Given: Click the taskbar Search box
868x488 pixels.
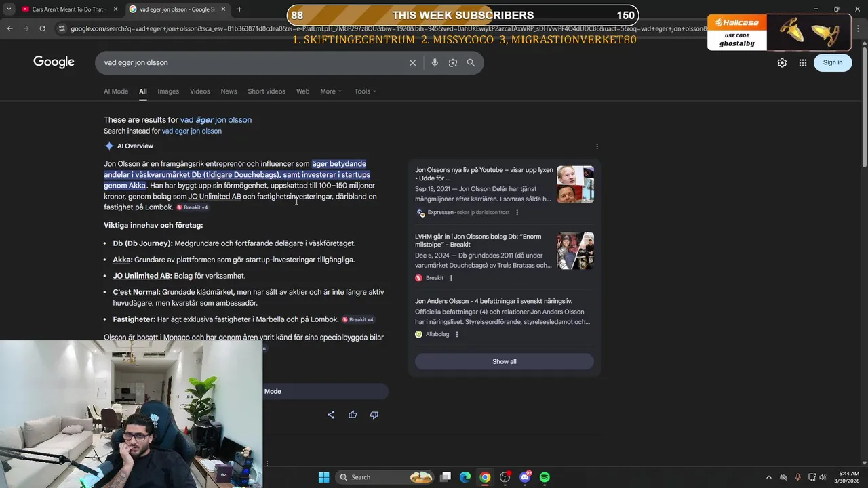Looking at the screenshot, I should click(384, 477).
